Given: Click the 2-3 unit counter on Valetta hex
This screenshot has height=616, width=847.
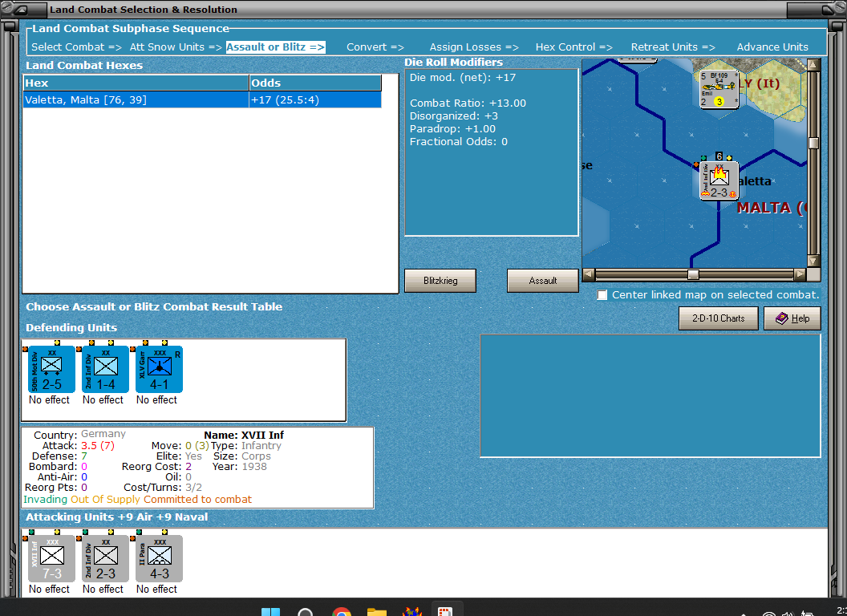Looking at the screenshot, I should [x=719, y=181].
